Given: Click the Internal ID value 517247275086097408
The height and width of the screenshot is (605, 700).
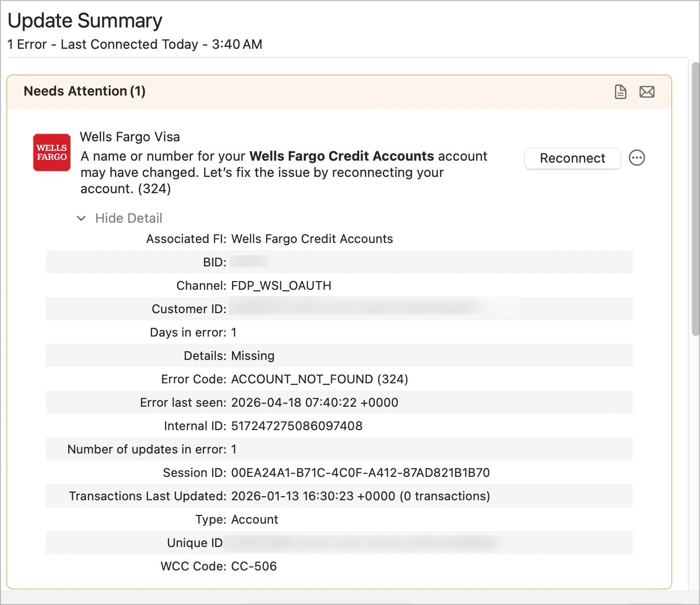Looking at the screenshot, I should click(x=297, y=426).
